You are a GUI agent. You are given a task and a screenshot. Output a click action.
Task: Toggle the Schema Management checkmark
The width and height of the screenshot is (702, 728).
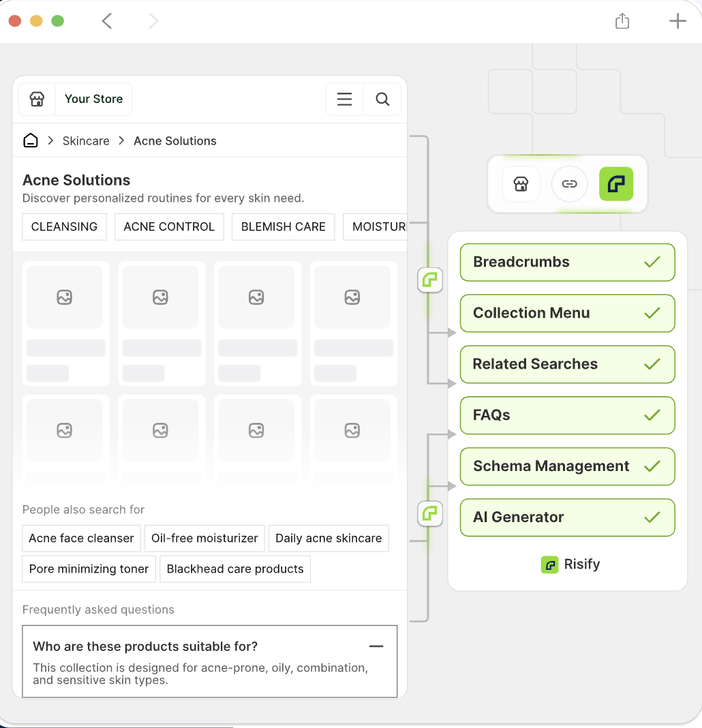point(653,466)
